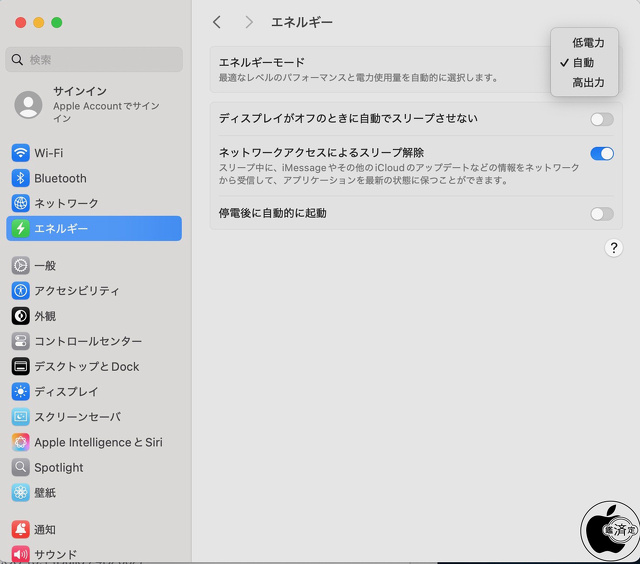The image size is (640, 564).
Task: Click the エネルギーモード row label
Action: [262, 62]
